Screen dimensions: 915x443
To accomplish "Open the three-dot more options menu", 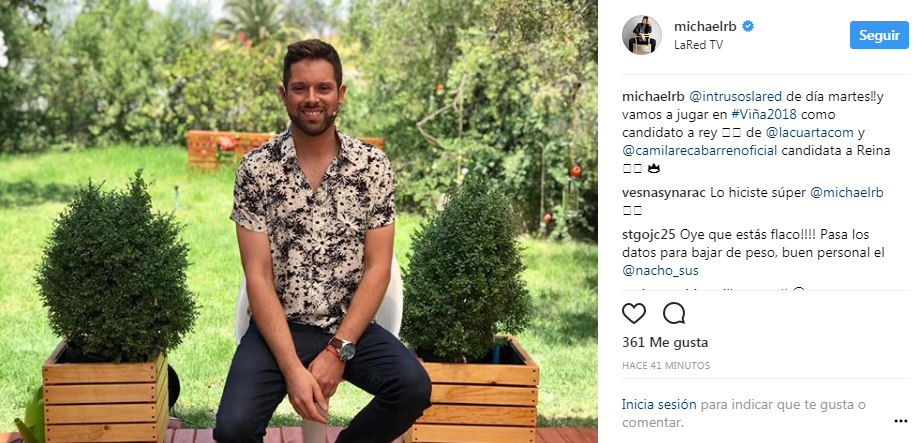I will coord(900,421).
